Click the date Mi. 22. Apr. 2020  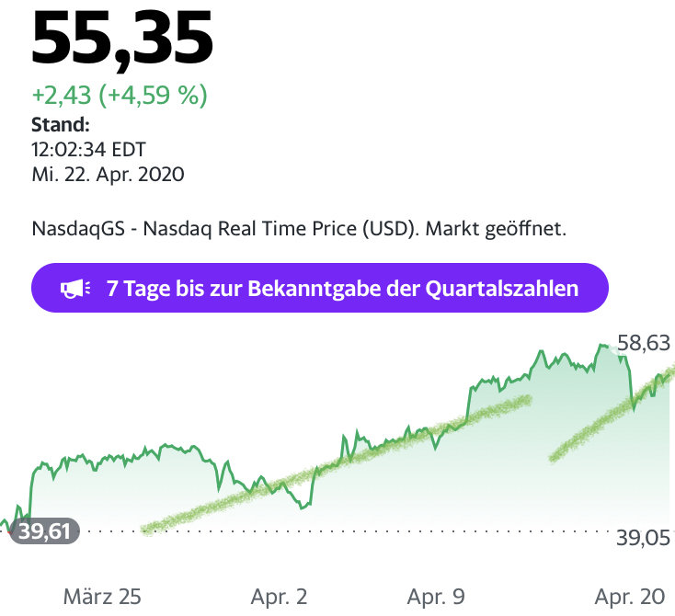108,173
